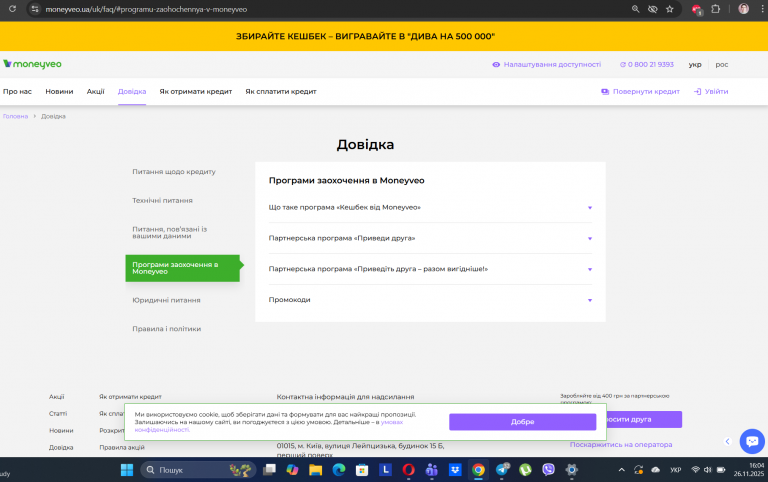Click footer link Правила акцій
The image size is (768, 482).
pyautogui.click(x=121, y=448)
